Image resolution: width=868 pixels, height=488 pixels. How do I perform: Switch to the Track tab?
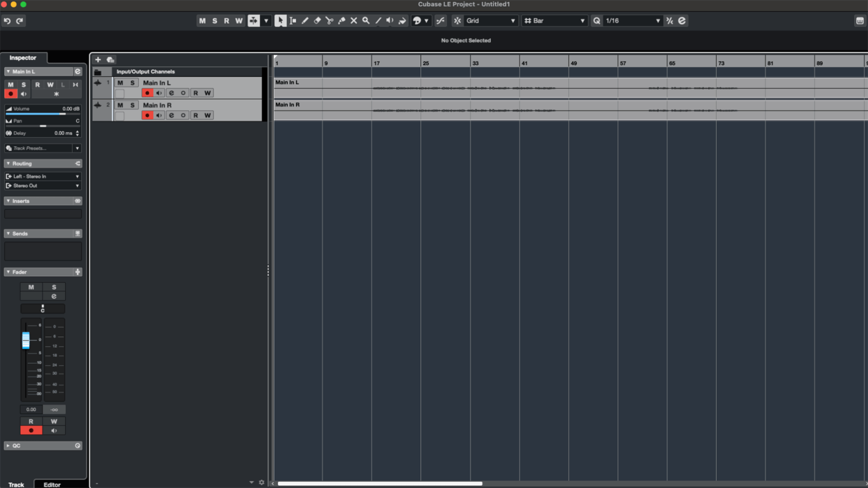tap(16, 484)
